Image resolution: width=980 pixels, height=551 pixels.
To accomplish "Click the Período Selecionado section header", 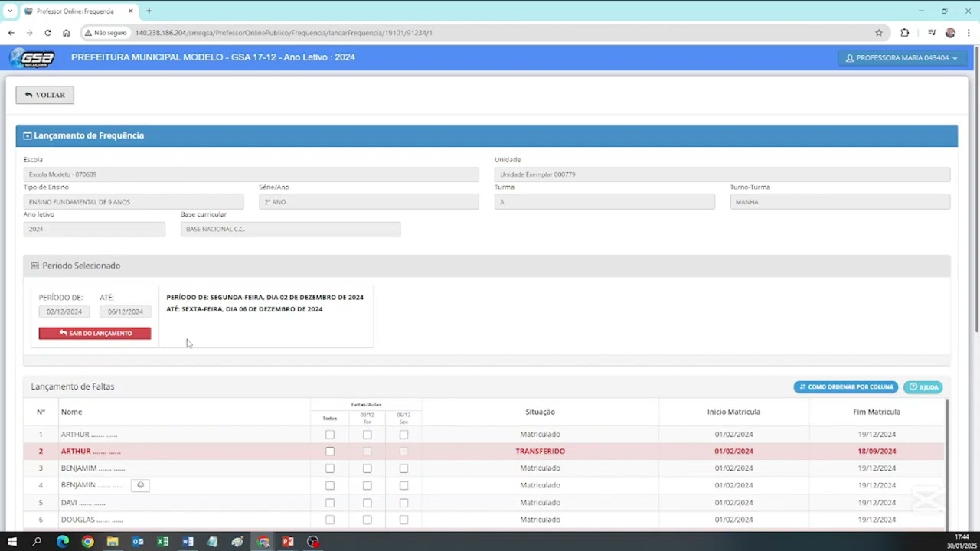I will pyautogui.click(x=486, y=266).
